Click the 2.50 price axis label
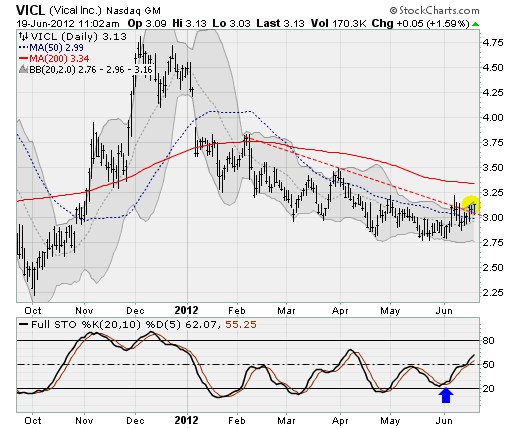Image resolution: width=520 pixels, height=429 pixels. tap(493, 268)
